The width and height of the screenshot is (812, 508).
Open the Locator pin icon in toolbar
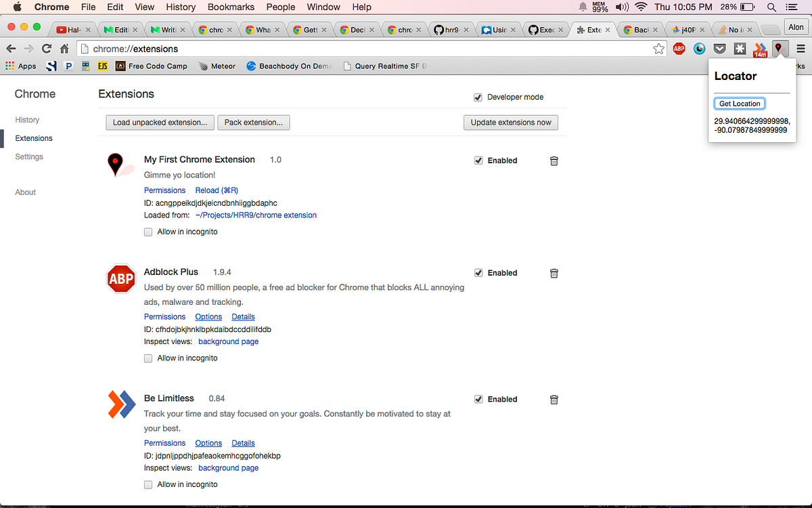click(x=780, y=49)
